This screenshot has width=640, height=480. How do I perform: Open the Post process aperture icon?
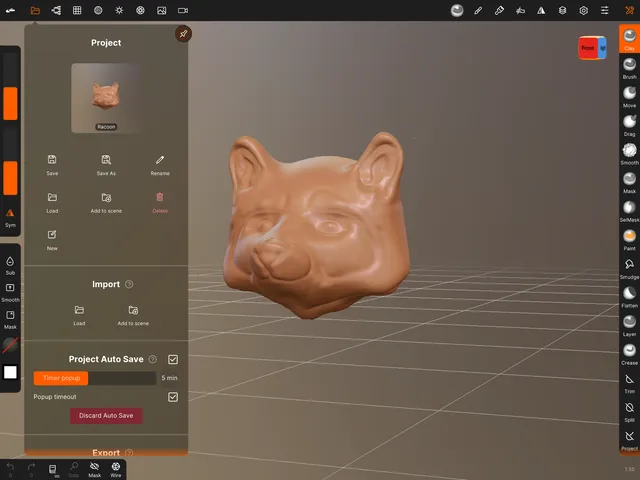(x=140, y=11)
